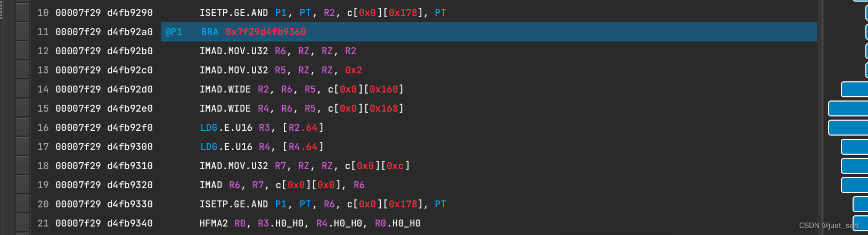The width and height of the screenshot is (868, 235).
Task: Click branch target address 0x7f29d4fb9360
Action: 266,32
